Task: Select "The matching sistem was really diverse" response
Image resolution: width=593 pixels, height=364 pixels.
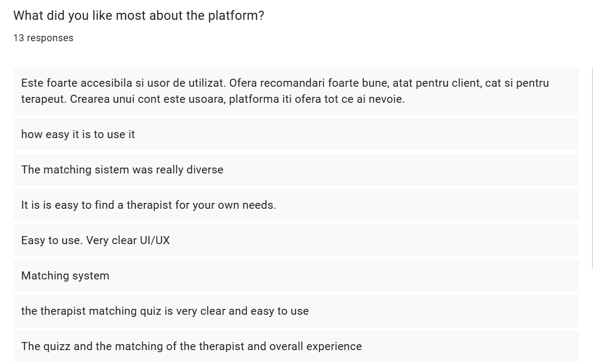Action: 122,170
